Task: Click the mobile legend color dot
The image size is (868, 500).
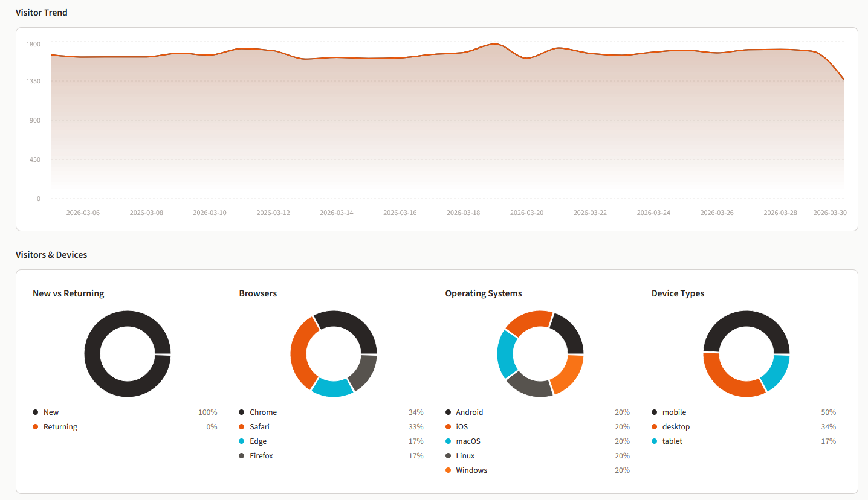Action: point(655,412)
